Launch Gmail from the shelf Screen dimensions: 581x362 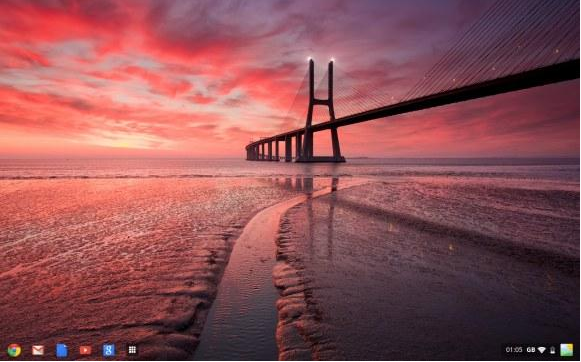pos(38,350)
